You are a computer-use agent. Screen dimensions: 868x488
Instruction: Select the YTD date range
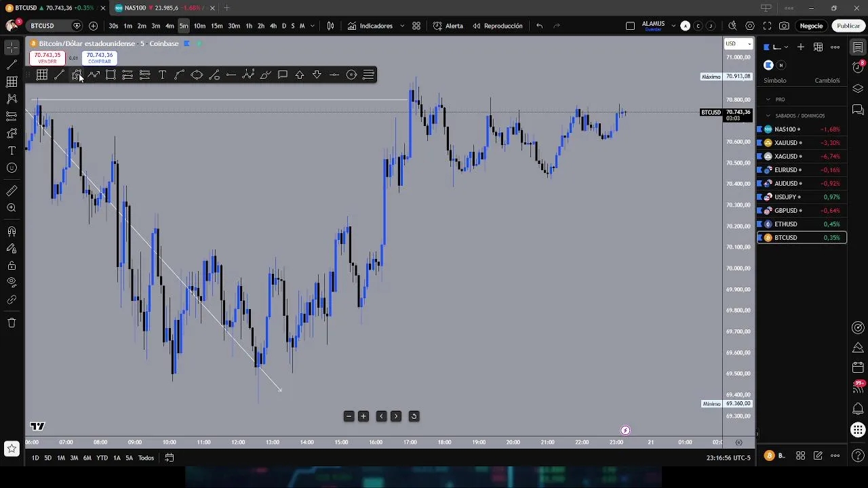102,458
